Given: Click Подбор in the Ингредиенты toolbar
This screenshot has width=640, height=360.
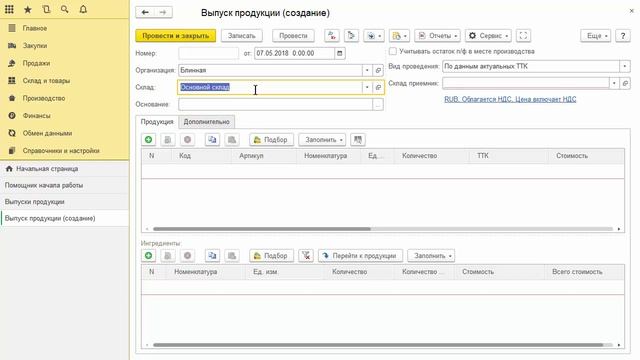Looking at the screenshot, I should tap(271, 256).
